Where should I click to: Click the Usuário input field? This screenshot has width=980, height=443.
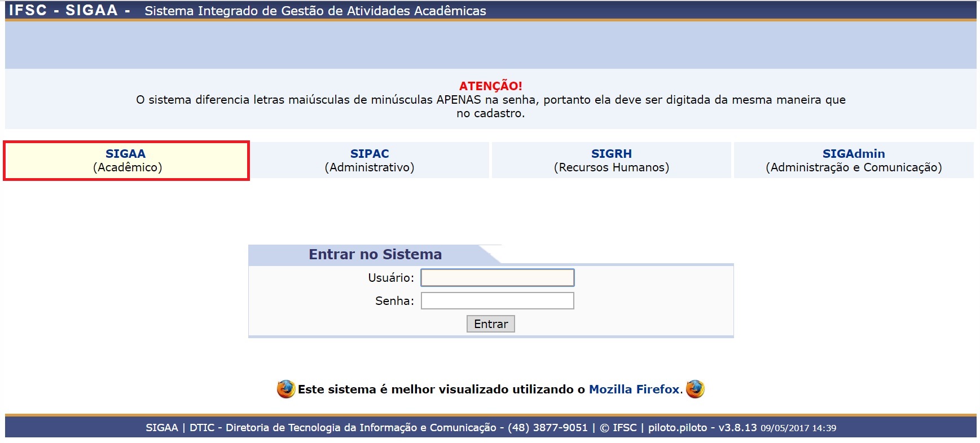click(498, 277)
